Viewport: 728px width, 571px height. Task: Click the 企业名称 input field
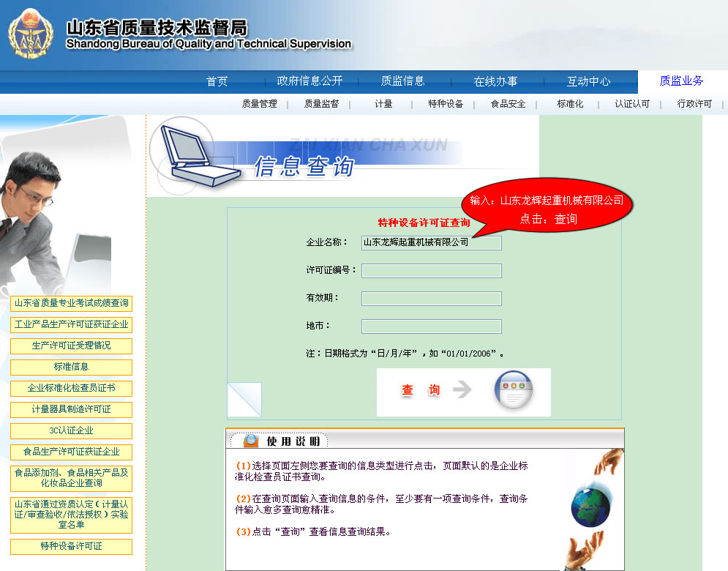click(431, 242)
